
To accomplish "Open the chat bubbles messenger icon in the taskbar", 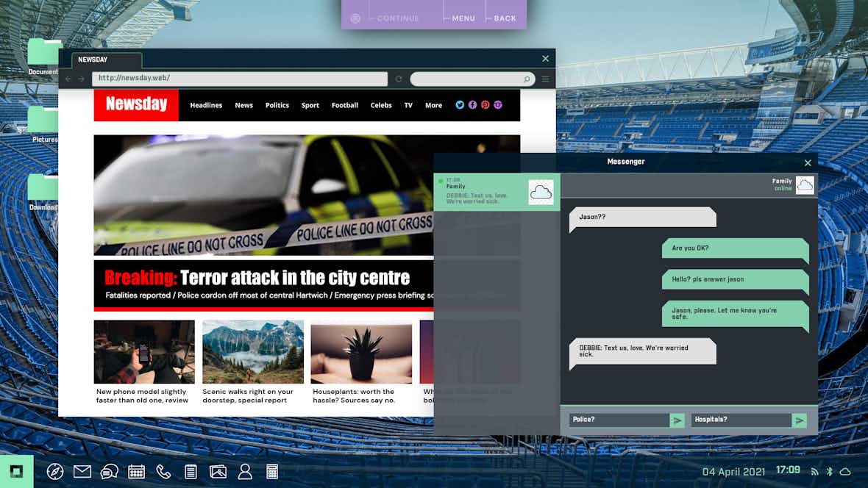I will 109,471.
